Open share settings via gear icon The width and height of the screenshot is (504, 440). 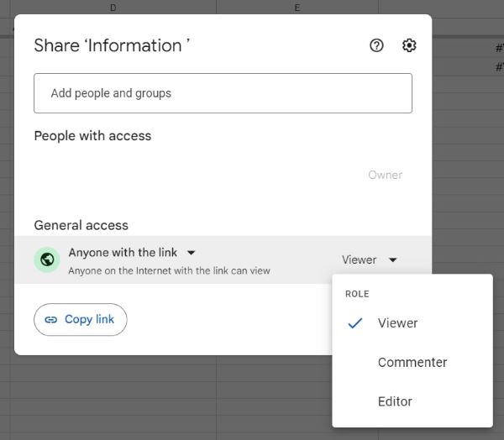(409, 46)
